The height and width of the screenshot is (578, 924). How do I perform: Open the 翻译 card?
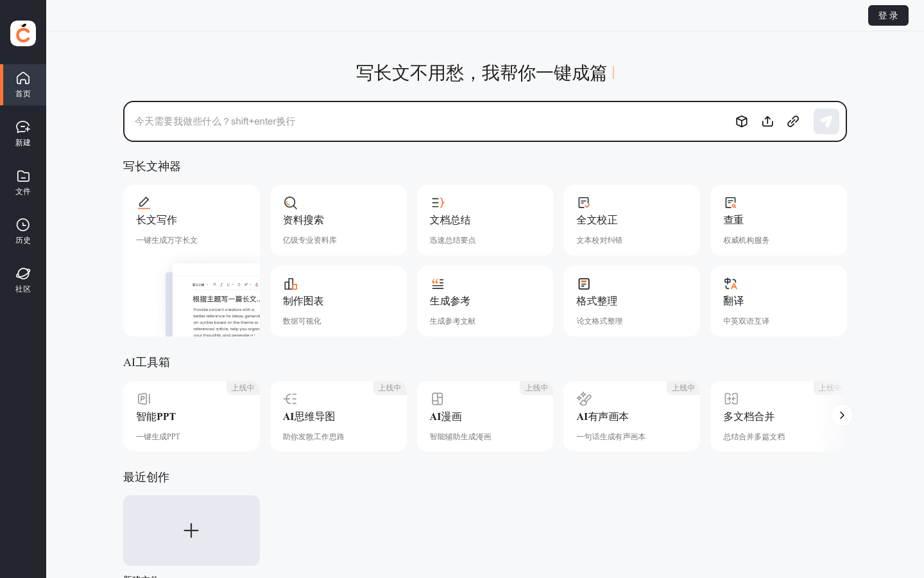(x=778, y=301)
